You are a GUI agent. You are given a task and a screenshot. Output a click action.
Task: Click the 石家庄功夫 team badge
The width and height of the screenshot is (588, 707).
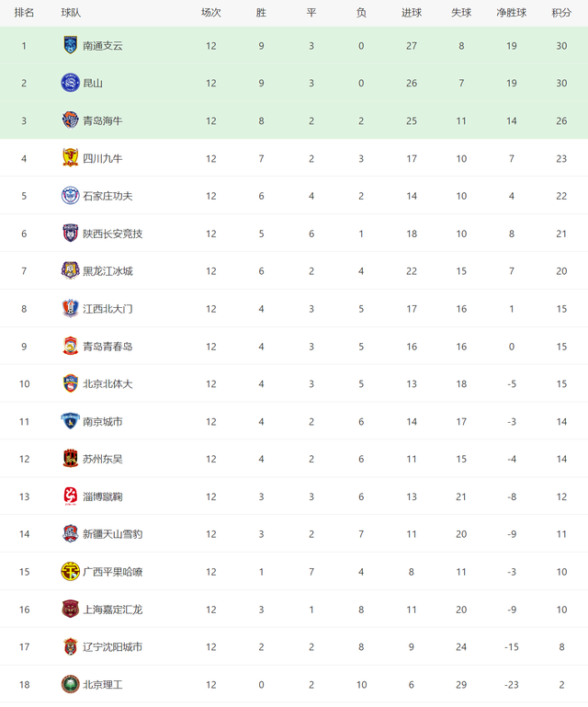tap(71, 196)
